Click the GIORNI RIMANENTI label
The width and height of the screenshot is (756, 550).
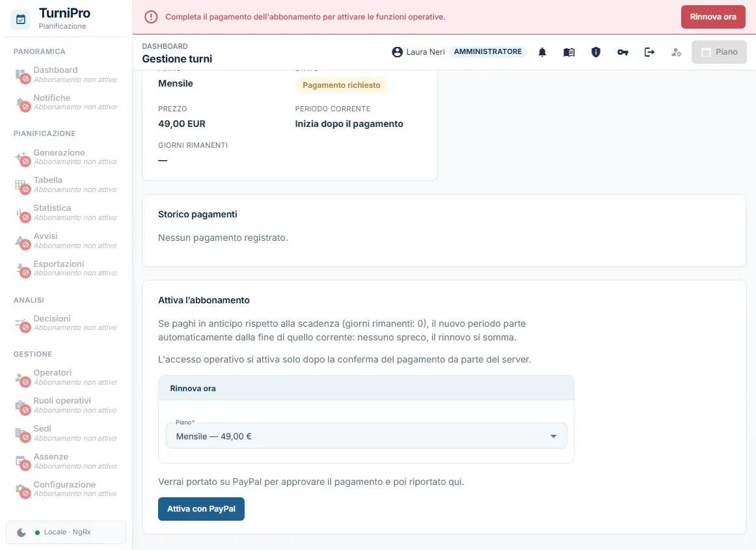[193, 145]
